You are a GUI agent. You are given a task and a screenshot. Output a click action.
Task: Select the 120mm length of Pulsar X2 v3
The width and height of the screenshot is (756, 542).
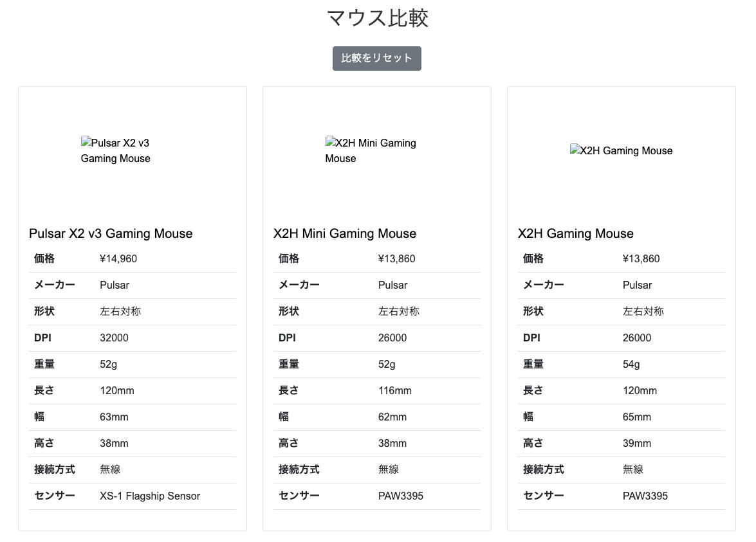(x=117, y=391)
